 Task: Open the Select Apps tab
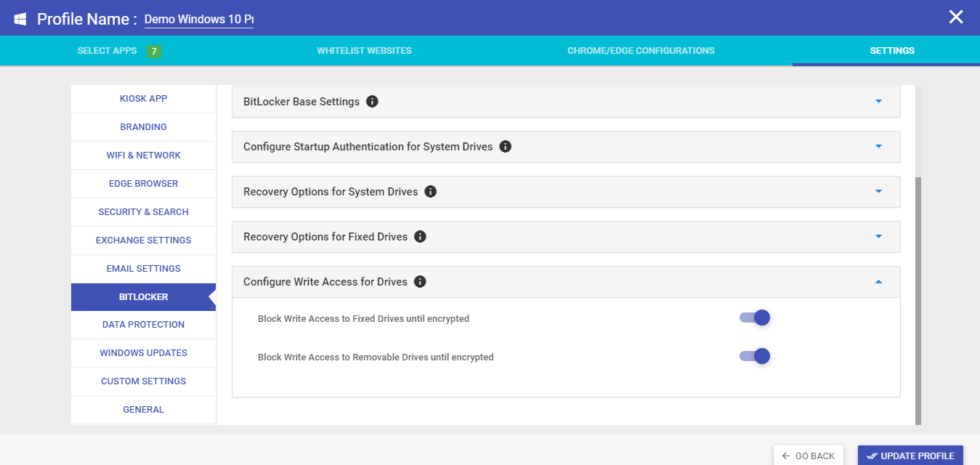(x=107, y=51)
